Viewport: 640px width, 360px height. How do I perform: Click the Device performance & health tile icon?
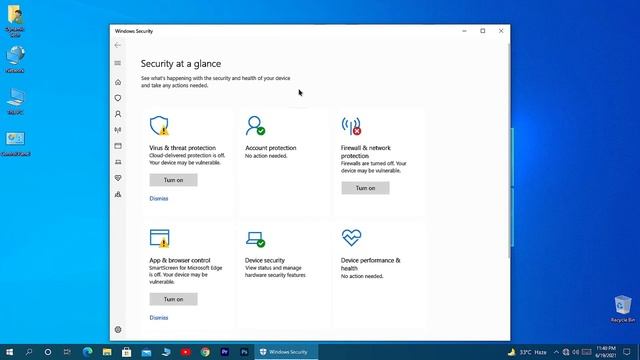pyautogui.click(x=351, y=238)
